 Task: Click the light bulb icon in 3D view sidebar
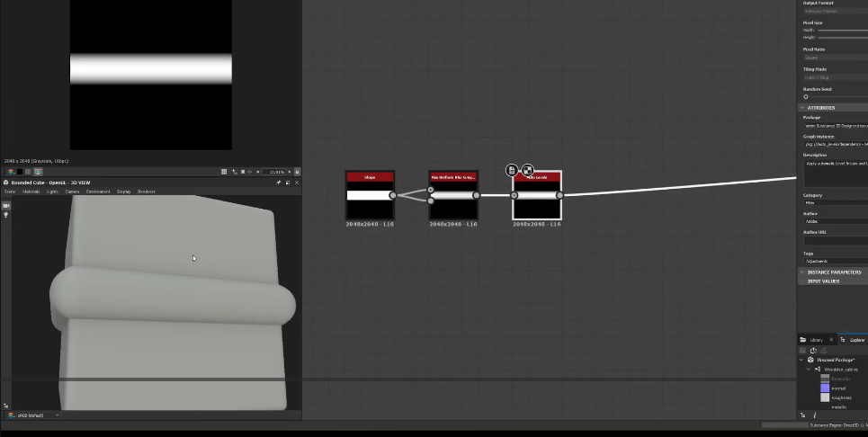[6, 215]
